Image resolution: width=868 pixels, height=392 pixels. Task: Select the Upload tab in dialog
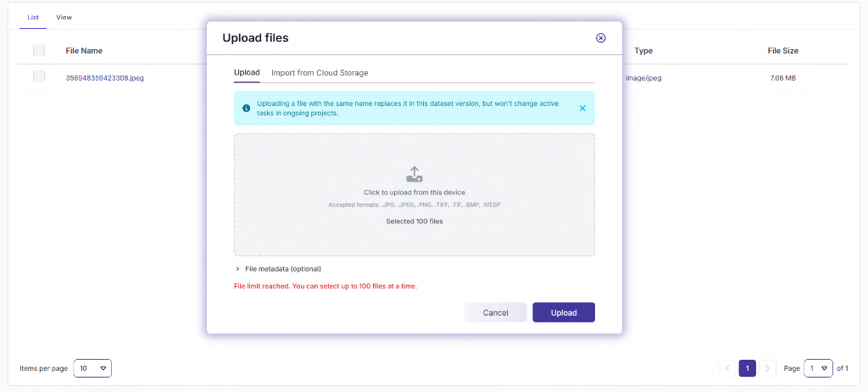tap(247, 73)
